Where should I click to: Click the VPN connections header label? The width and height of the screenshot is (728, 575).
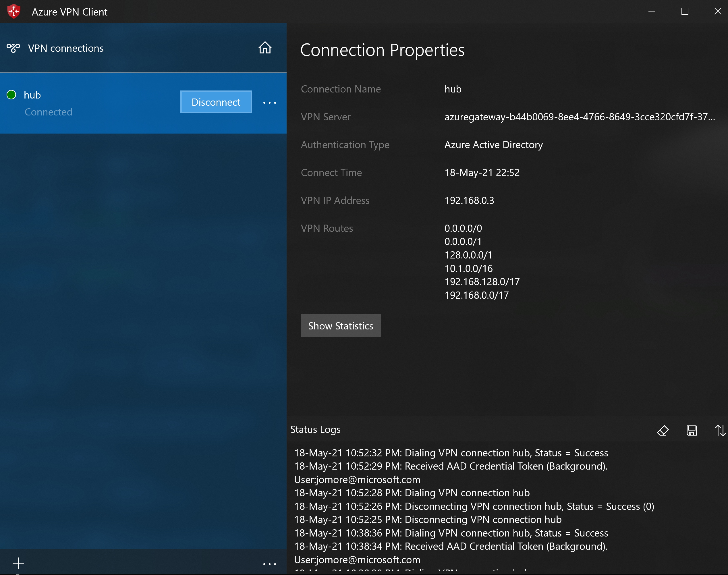pyautogui.click(x=66, y=48)
